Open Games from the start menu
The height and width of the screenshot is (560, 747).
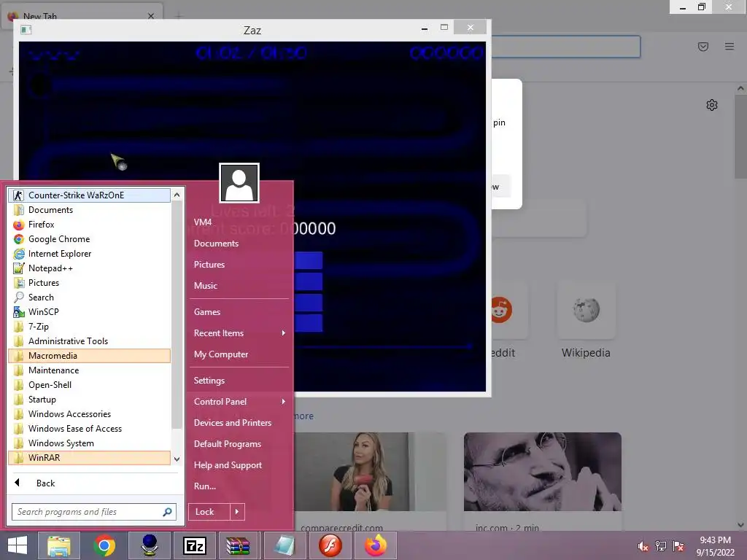click(239, 312)
